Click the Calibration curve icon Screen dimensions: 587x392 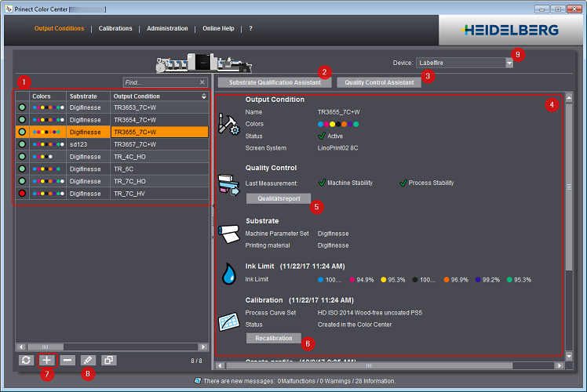coord(228,321)
